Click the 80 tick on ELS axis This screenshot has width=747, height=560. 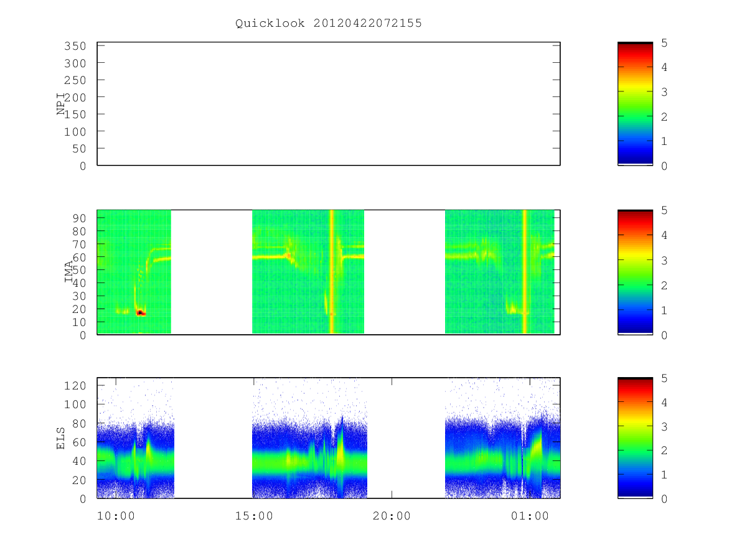coord(79,424)
